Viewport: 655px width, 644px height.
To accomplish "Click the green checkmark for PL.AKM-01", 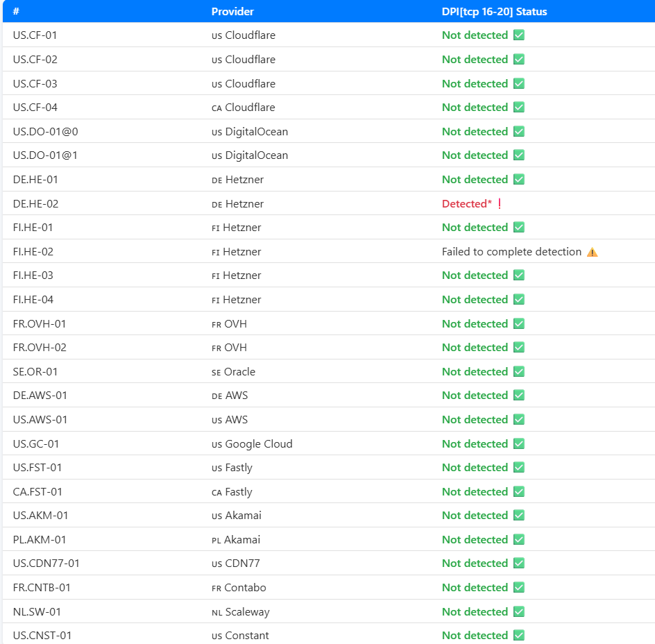I will click(x=519, y=539).
